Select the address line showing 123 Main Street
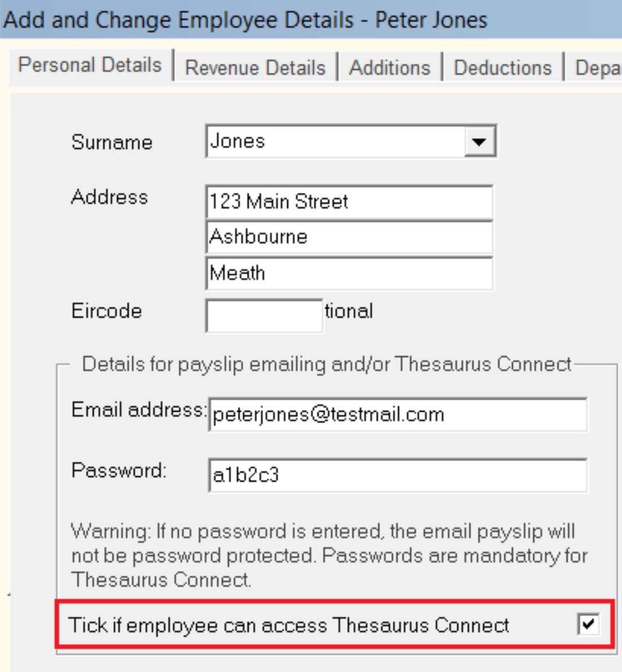The width and height of the screenshot is (622, 672). [349, 202]
